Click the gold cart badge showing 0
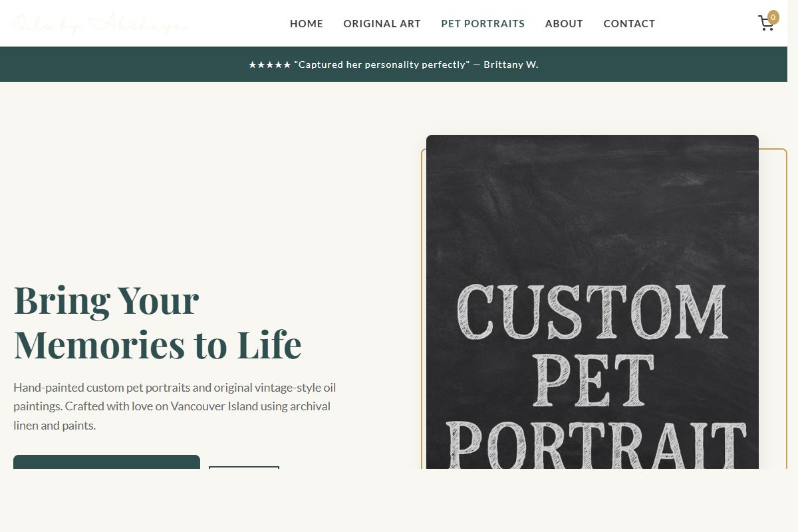The image size is (798, 532). point(773,17)
